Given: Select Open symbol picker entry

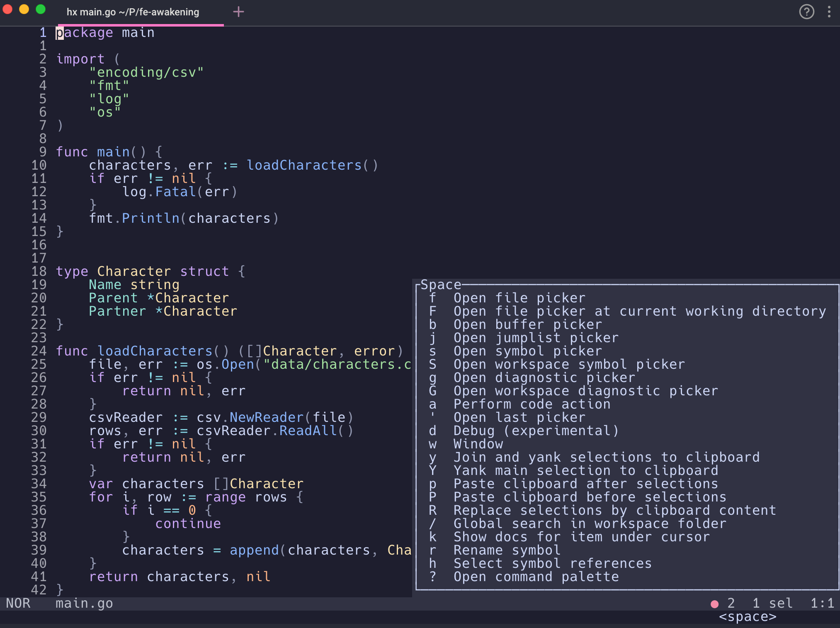Looking at the screenshot, I should point(527,351).
